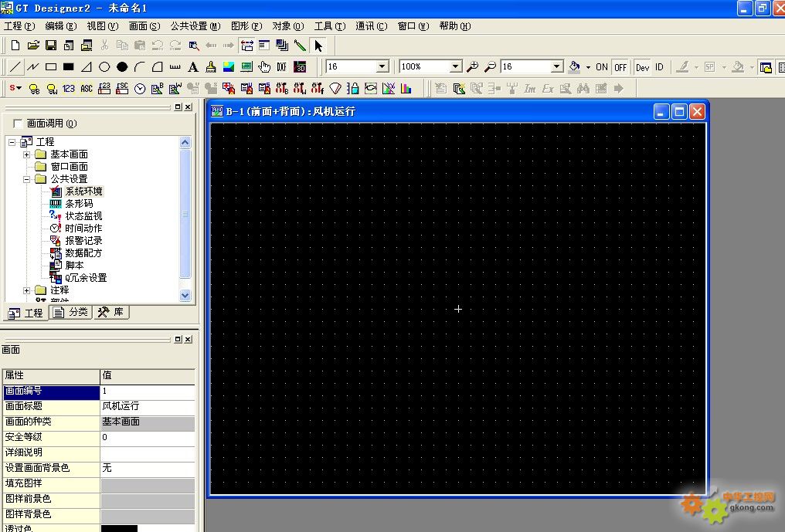The image size is (785, 532).
Task: Click the binoculars Find icon
Action: coord(583,89)
